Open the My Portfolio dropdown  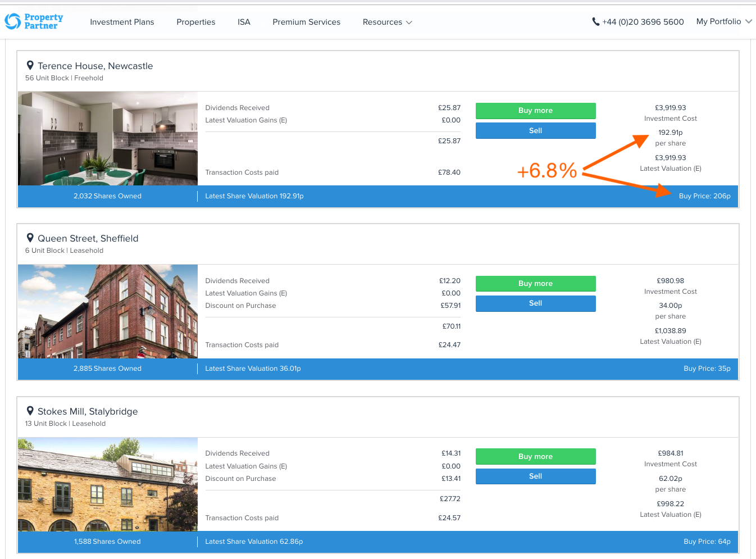723,21
